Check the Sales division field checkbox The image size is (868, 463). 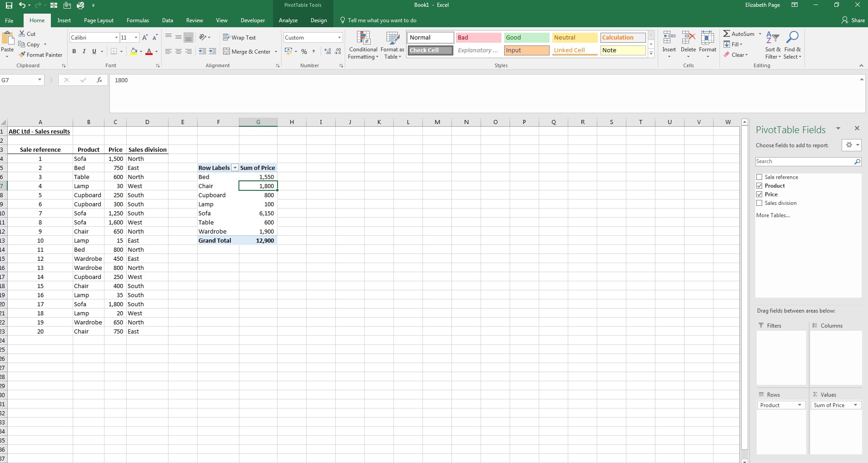[x=759, y=203]
